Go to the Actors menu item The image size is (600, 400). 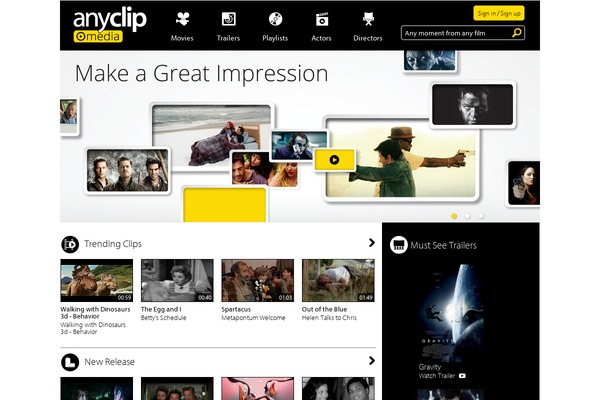click(x=321, y=38)
